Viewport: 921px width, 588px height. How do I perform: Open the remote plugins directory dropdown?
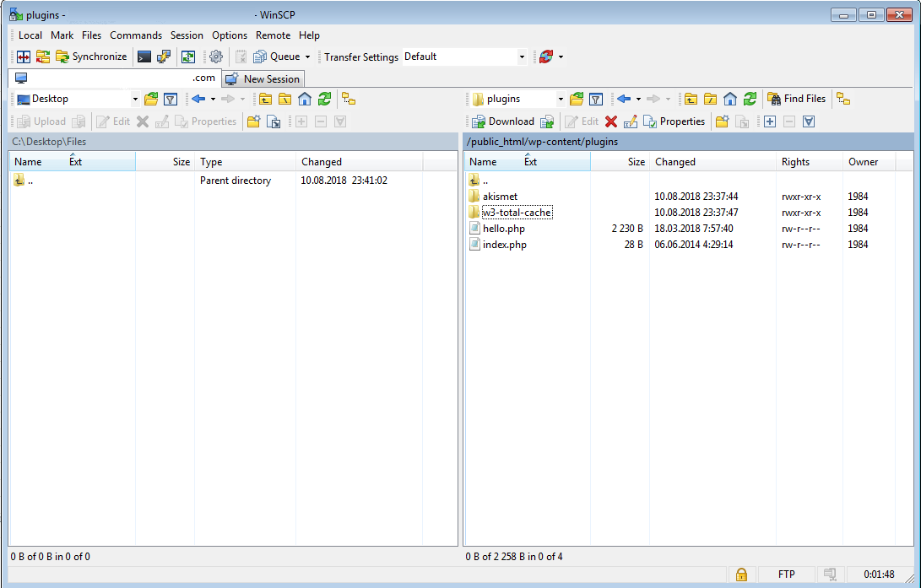[560, 99]
